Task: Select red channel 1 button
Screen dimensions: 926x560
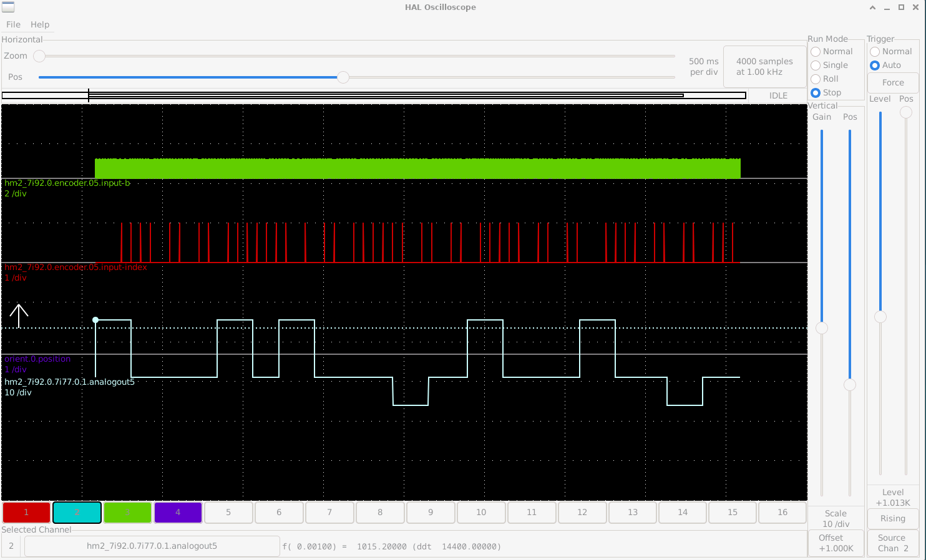Action: pos(26,513)
